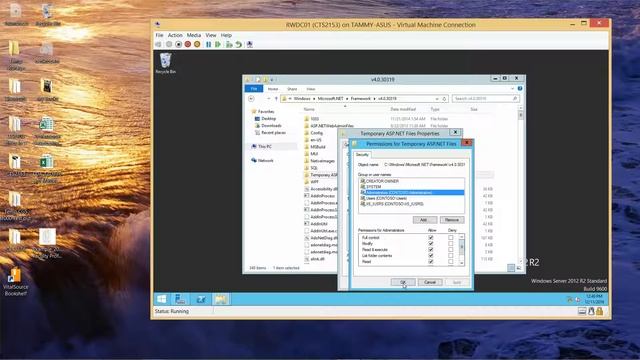Click Explorer's Back navigation arrow

251,99
